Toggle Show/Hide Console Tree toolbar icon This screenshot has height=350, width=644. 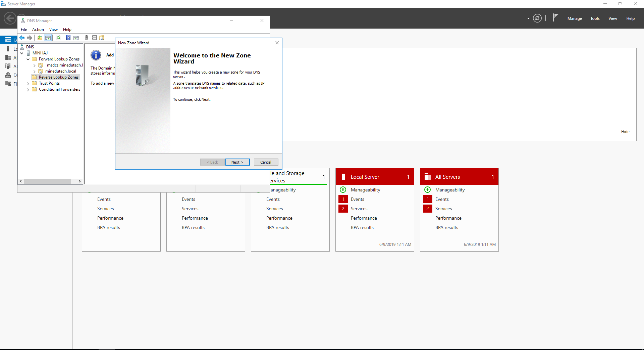pyautogui.click(x=48, y=38)
